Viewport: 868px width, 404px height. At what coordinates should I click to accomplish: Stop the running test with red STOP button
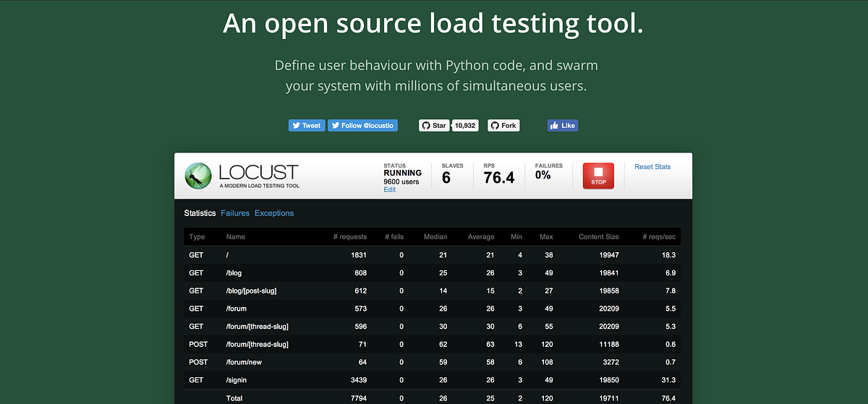598,176
